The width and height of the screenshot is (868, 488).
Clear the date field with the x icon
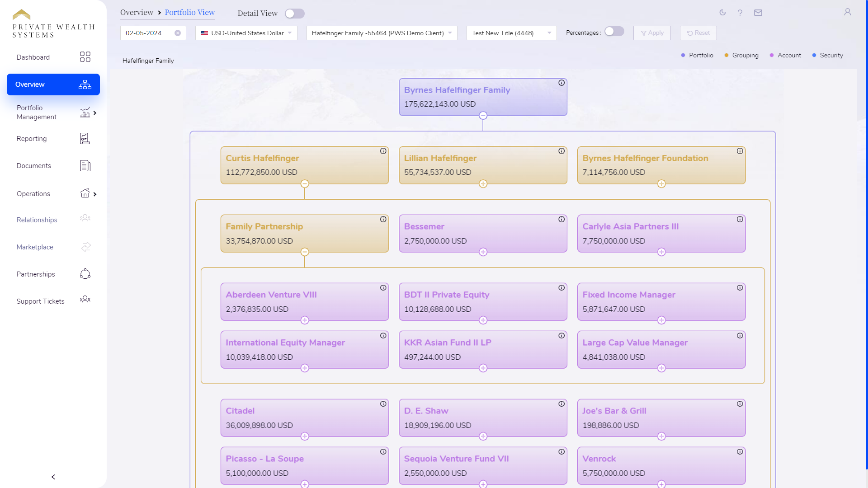coord(178,33)
